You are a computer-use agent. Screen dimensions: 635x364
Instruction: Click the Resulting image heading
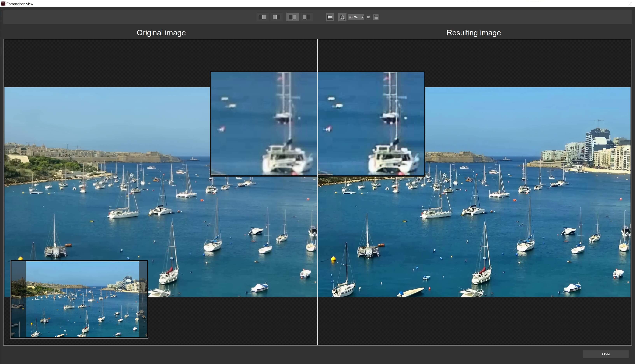[x=473, y=33]
